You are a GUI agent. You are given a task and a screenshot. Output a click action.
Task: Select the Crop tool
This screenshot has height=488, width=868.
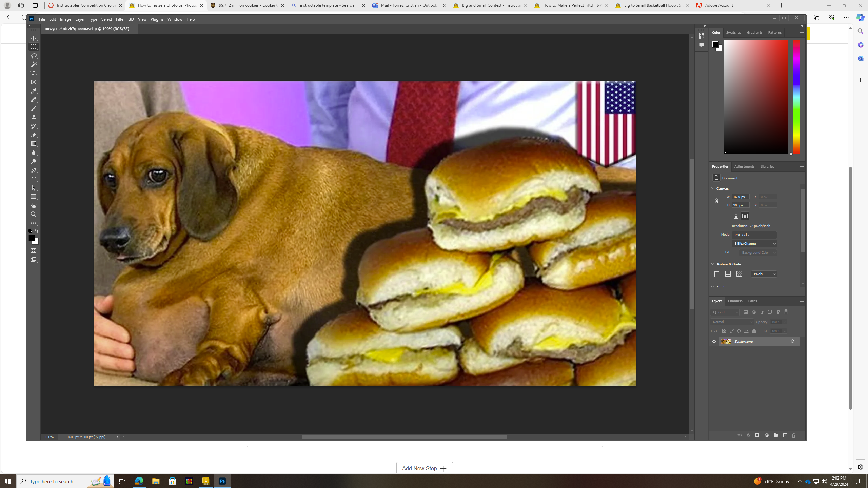coord(34,73)
